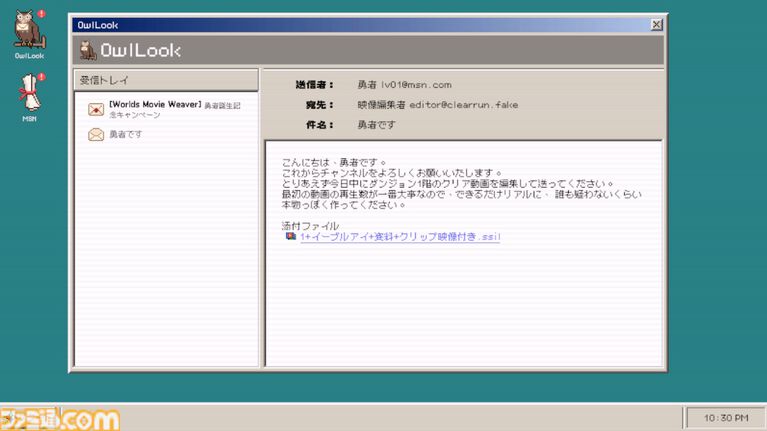Click the opened envelope icon for 勇者です
Screen dimensions: 767x431
point(96,134)
